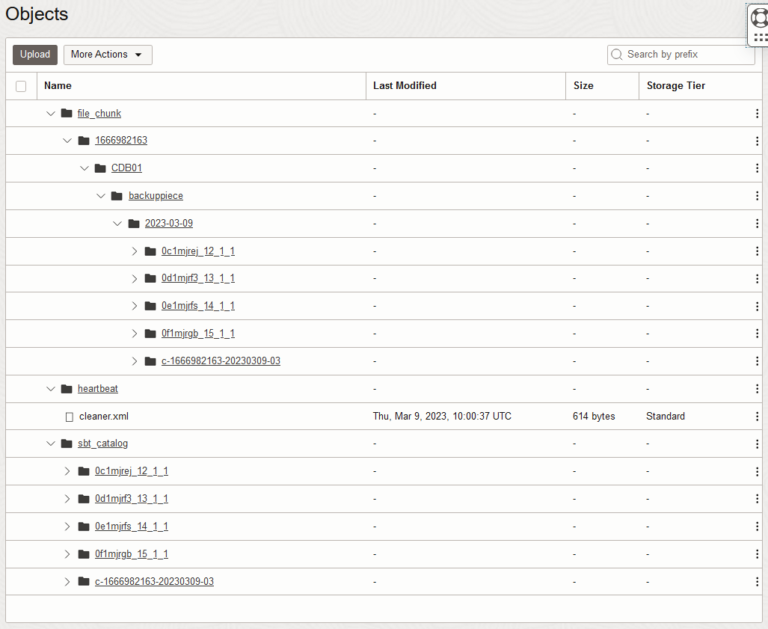Viewport: 768px width, 629px height.
Task: Click the grid dots icon below help
Action: (760, 37)
